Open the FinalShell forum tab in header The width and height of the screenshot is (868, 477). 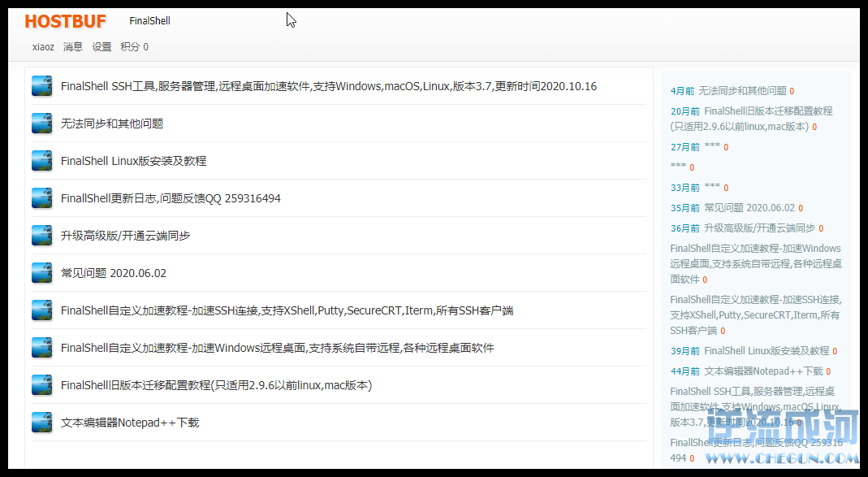coord(149,21)
